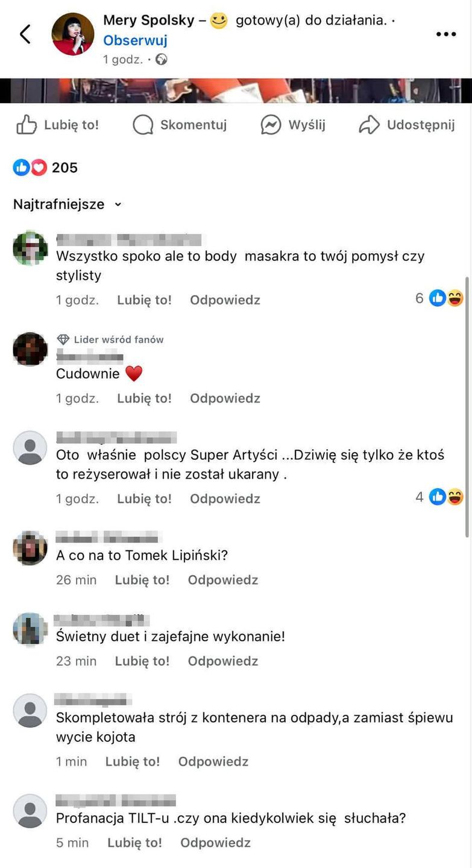Reply to the Profanacja TILT-u comment
The width and height of the screenshot is (472, 868).
[x=215, y=843]
